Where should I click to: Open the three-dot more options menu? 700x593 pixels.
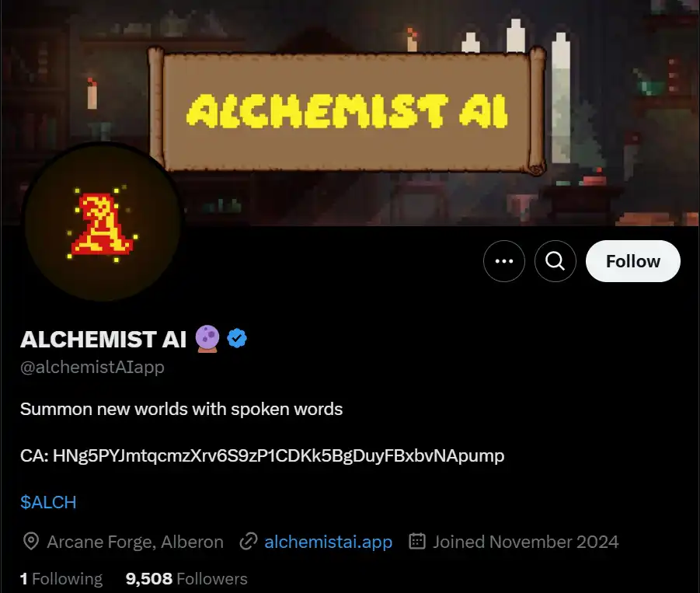coord(504,261)
